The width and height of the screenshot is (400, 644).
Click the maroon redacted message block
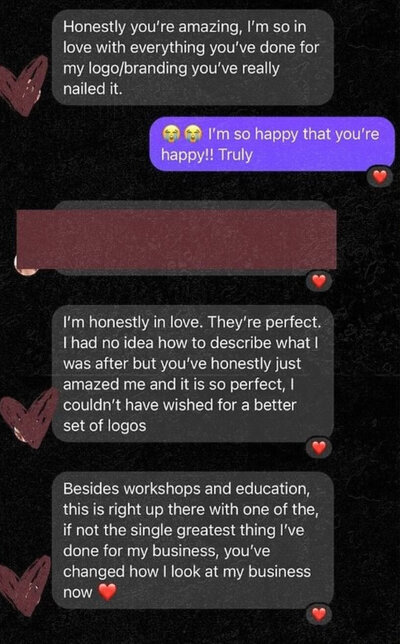[x=177, y=239]
